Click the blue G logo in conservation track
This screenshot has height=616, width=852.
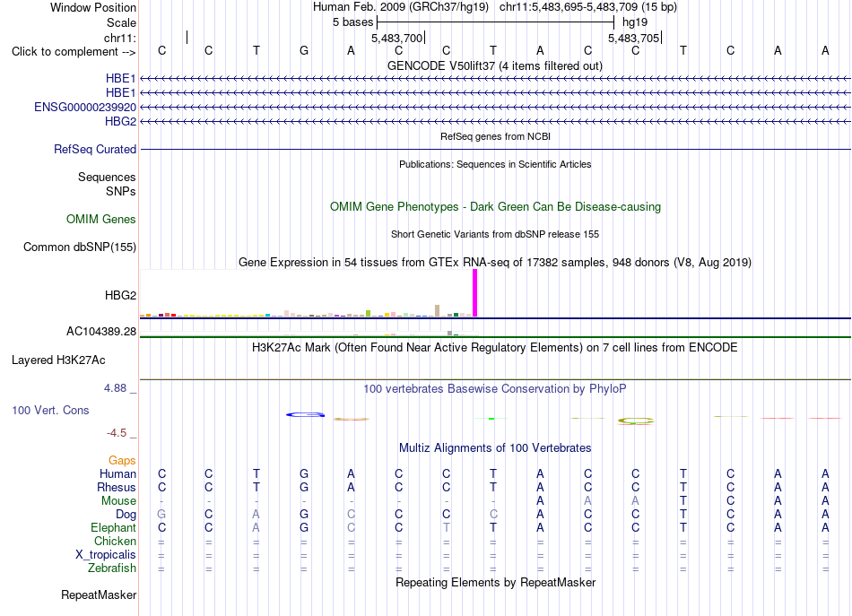click(305, 414)
